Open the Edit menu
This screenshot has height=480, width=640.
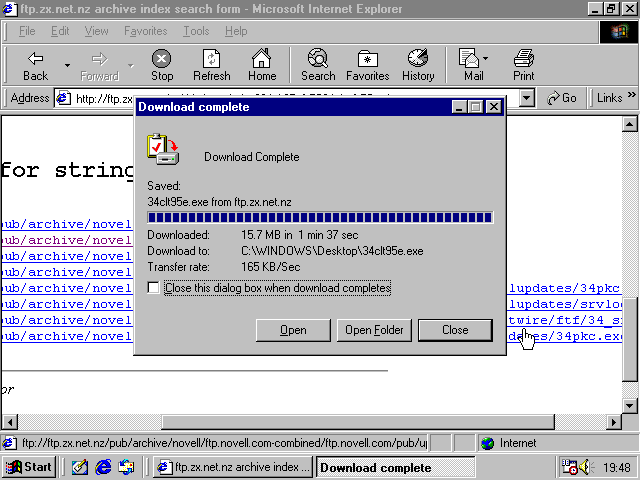click(60, 31)
